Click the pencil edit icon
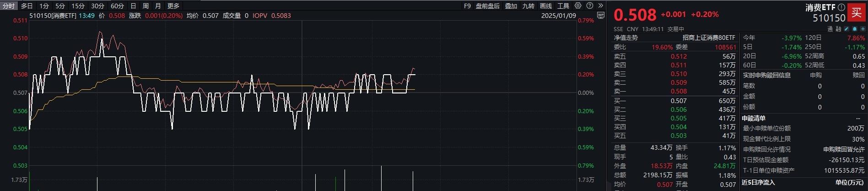This screenshot has height=191, width=868. pos(846,29)
